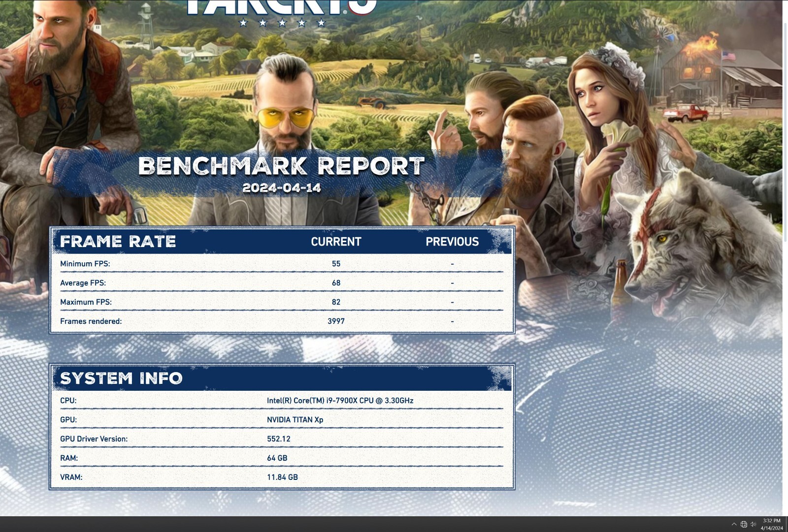Open the volume speaker tray icon
The width and height of the screenshot is (788, 532).
[x=753, y=524]
